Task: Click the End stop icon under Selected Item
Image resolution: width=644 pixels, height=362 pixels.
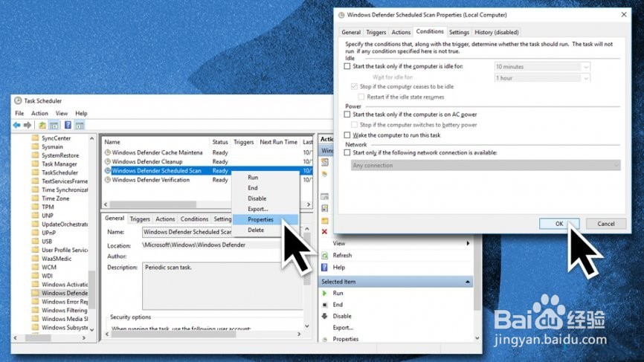Action: pos(324,305)
